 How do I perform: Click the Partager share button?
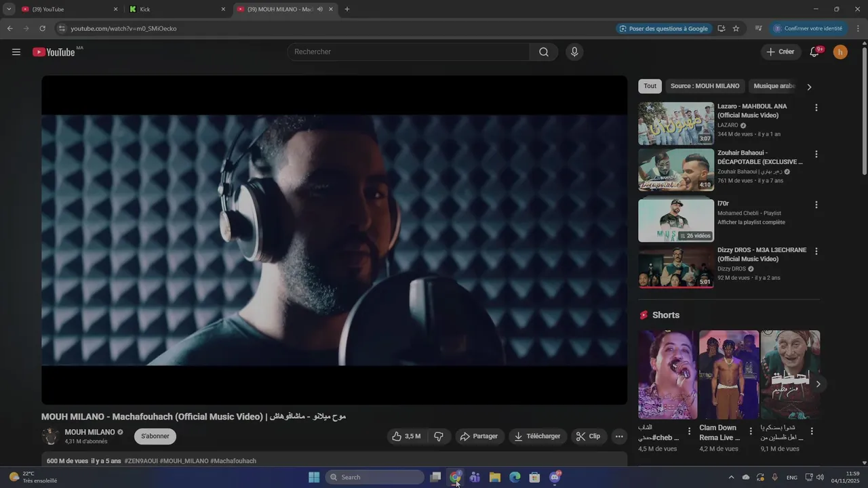click(479, 436)
